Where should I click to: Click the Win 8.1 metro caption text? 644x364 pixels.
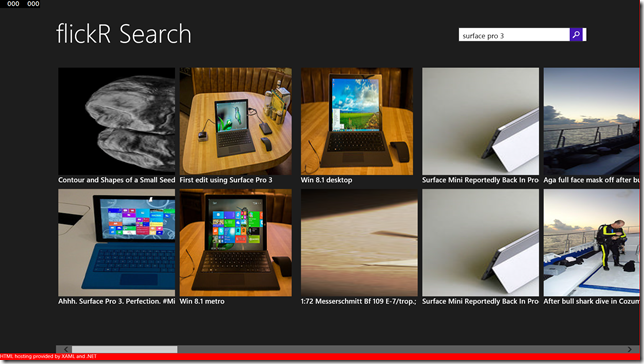coord(202,301)
